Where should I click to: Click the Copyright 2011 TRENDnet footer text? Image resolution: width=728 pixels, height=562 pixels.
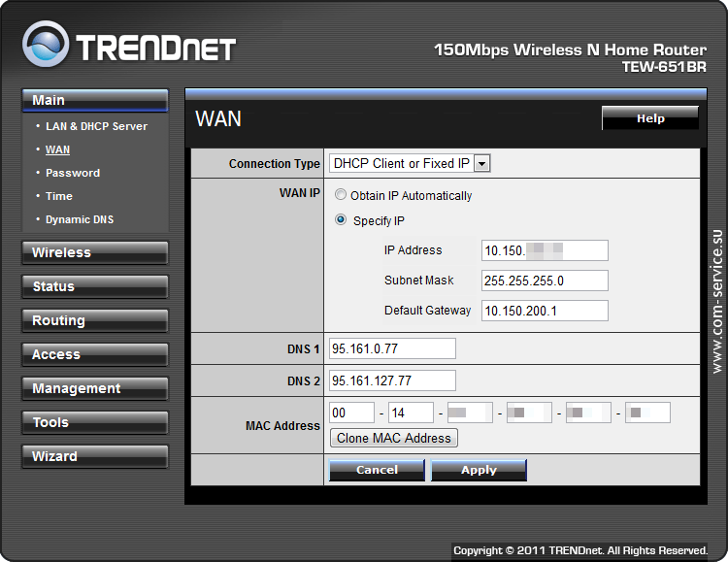(x=580, y=550)
